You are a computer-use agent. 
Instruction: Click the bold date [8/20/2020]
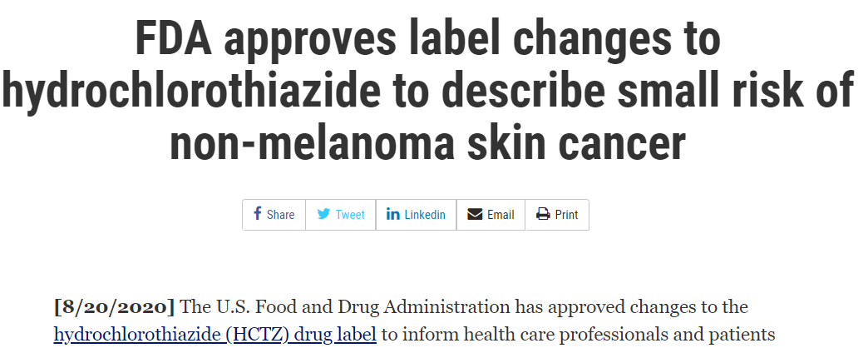pyautogui.click(x=114, y=307)
